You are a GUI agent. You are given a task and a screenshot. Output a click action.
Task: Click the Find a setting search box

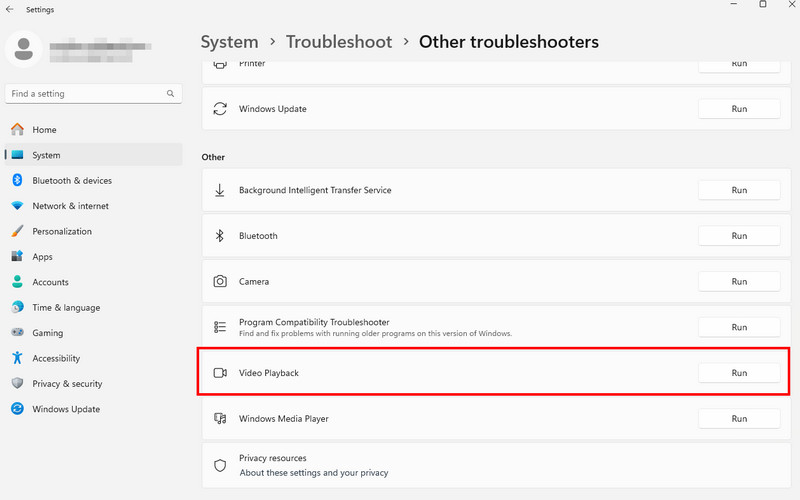tap(85, 94)
